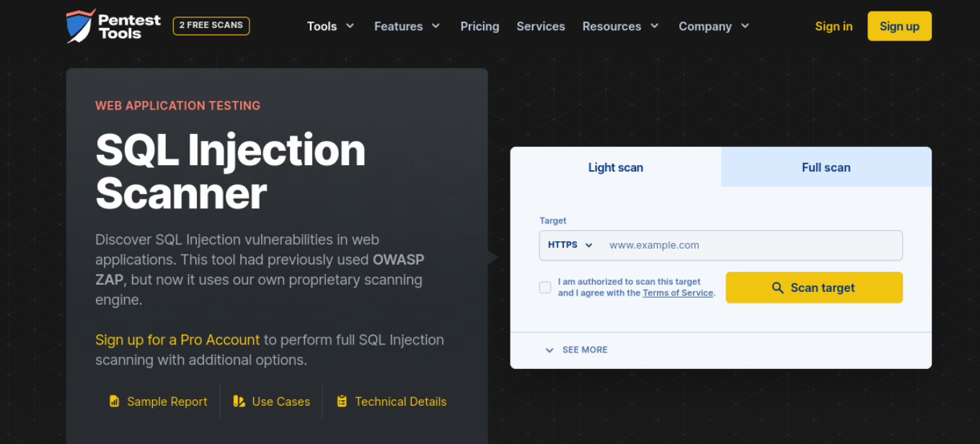980x444 pixels.
Task: Check the scan authorization checkbox
Action: [545, 288]
